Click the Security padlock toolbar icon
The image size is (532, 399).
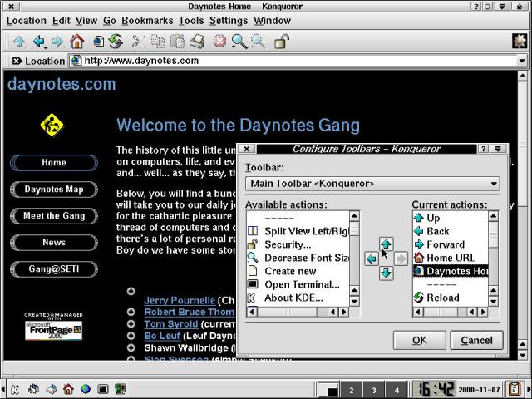pyautogui.click(x=282, y=41)
